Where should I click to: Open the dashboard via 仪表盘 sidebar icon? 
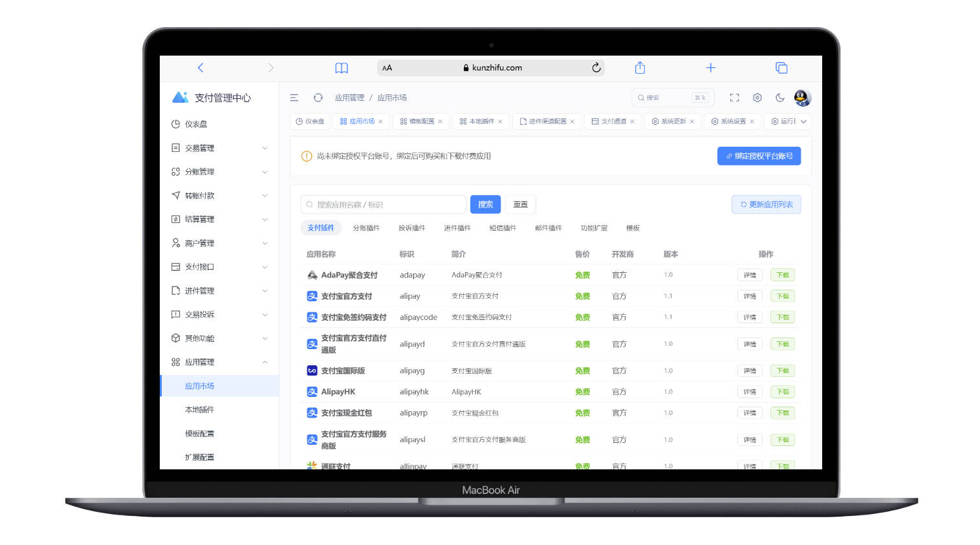point(175,123)
